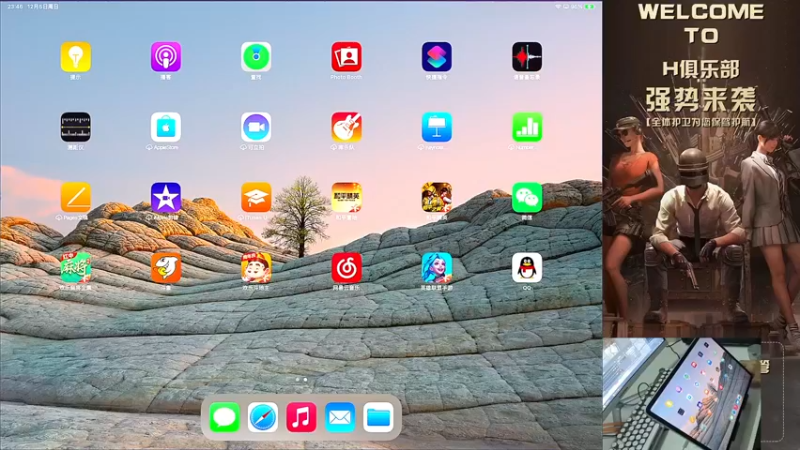The height and width of the screenshot is (450, 800).
Task: Launch the green mahjong 麻将 game
Action: click(x=76, y=267)
